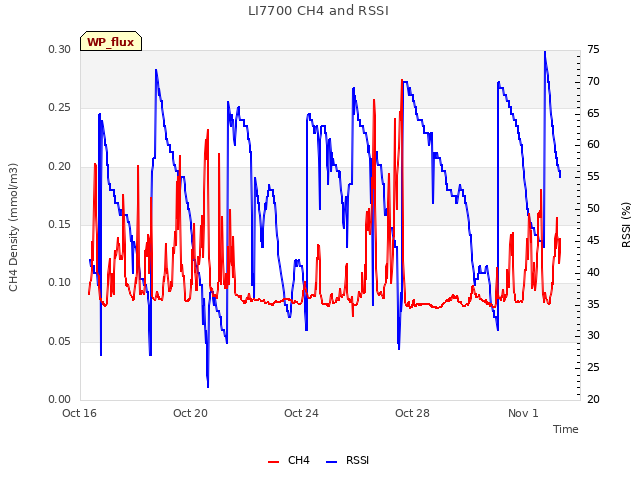Click the 40 right axis value
This screenshot has width=640, height=480.
point(593,272)
